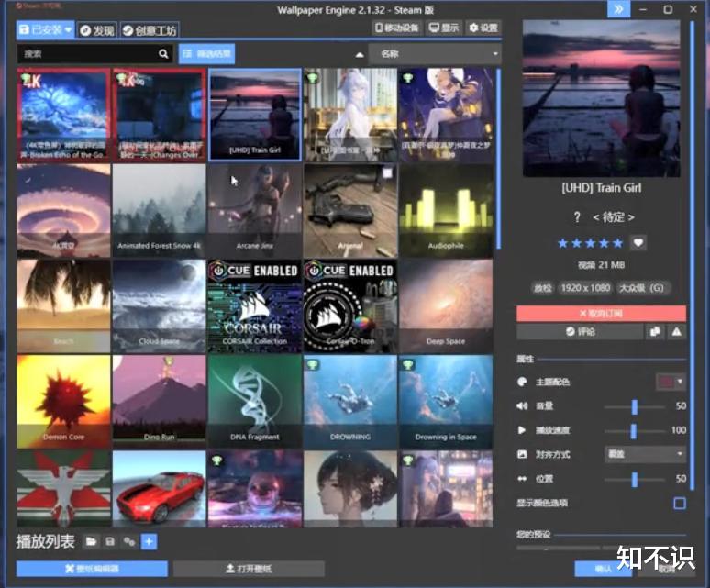The height and width of the screenshot is (588, 710).
Task: Save playlist with the disk icon
Action: [x=110, y=541]
